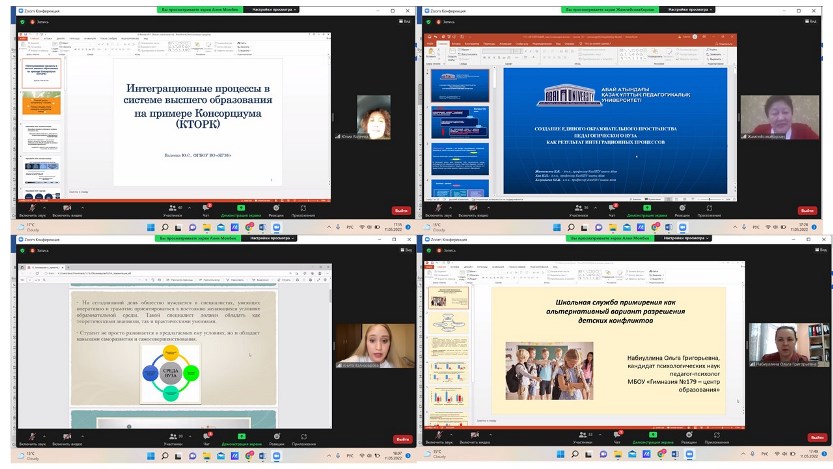Leave meeting via Выйти in Школьная служба window
This screenshot has width=833, height=469.
pos(807,439)
